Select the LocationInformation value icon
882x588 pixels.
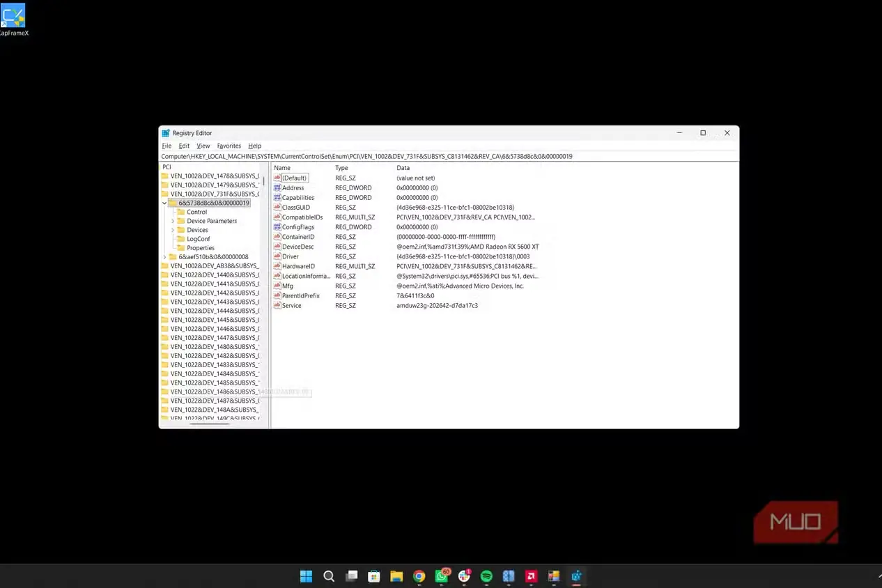(x=277, y=276)
